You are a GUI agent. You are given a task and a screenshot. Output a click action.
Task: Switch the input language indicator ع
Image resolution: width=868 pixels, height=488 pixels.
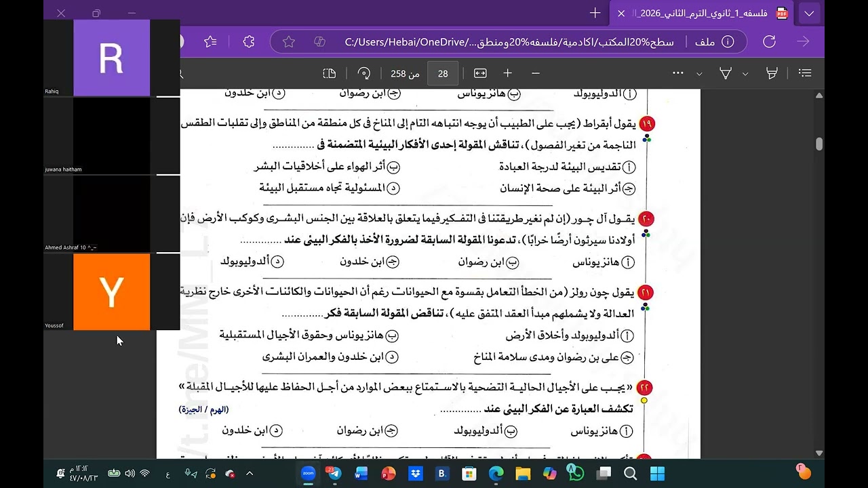pyautogui.click(x=167, y=474)
